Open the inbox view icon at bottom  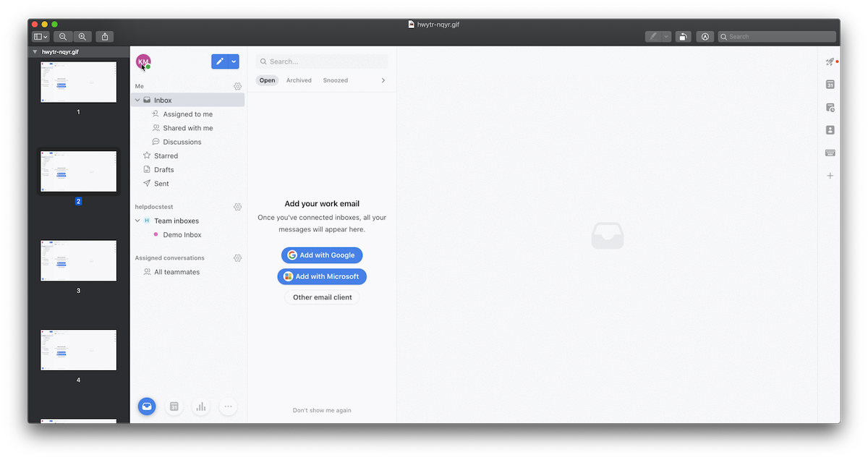[147, 406]
